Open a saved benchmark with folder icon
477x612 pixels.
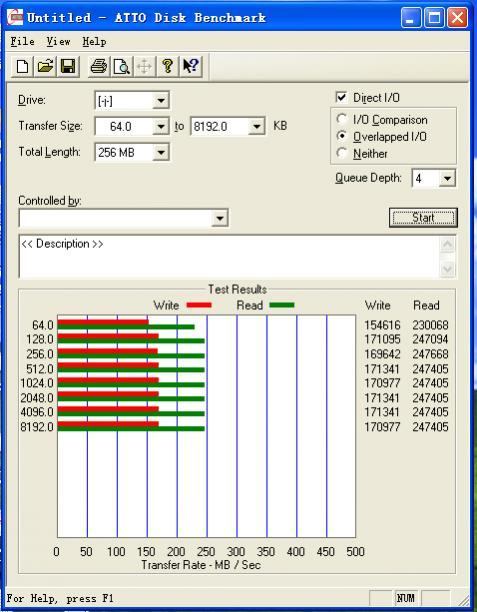pos(45,66)
